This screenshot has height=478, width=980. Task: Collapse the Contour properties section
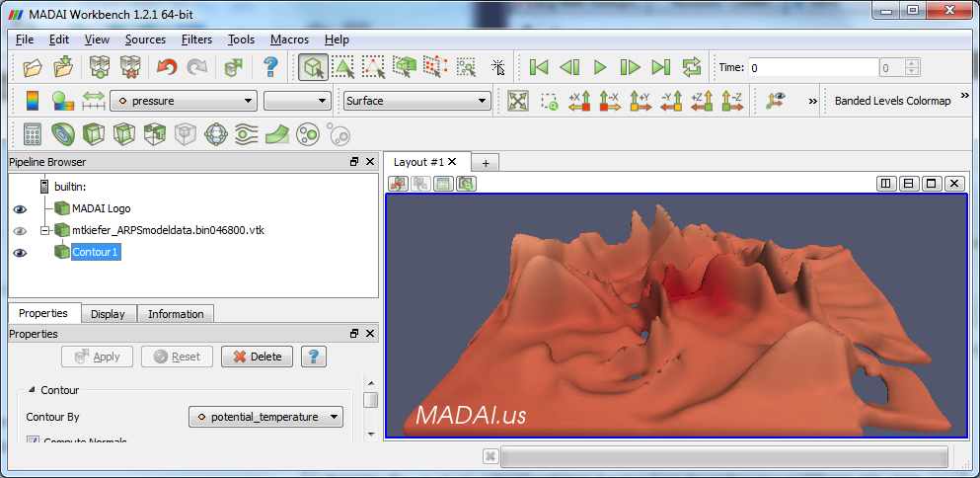pos(32,390)
